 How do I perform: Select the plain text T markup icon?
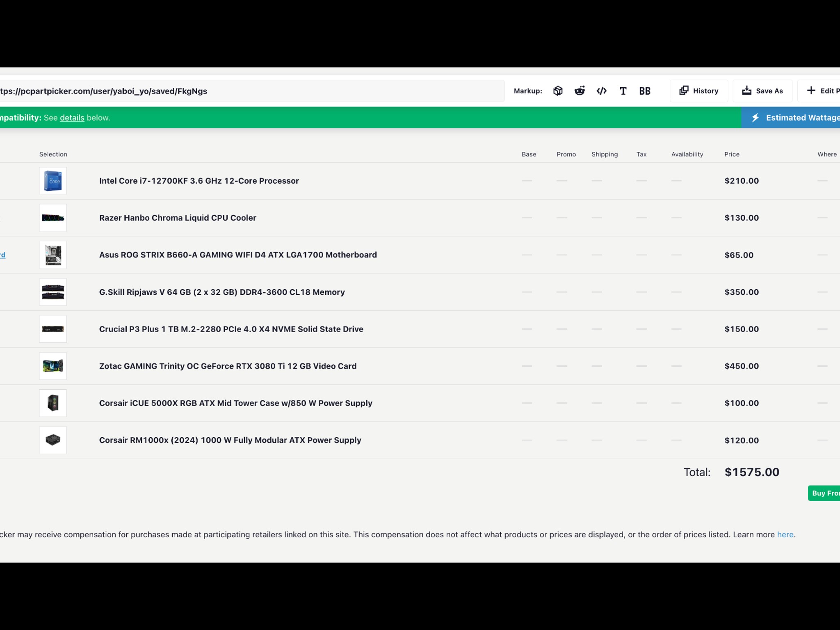click(x=623, y=91)
